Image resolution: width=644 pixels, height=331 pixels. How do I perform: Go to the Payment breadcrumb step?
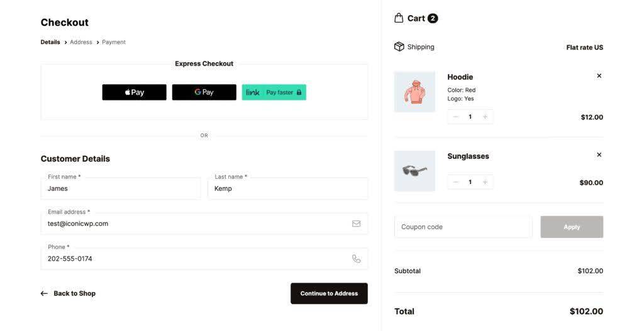click(x=114, y=42)
